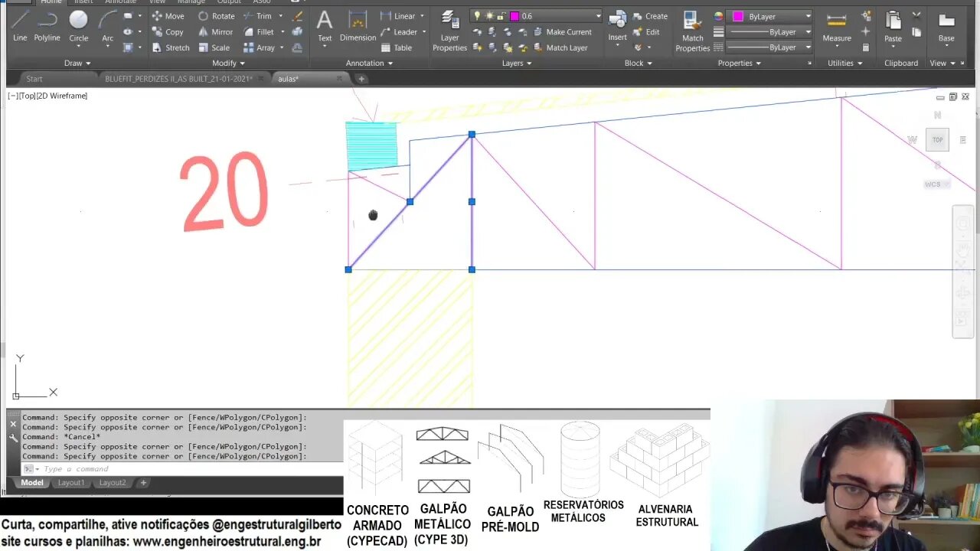Select the Circle tool
The image size is (980, 551).
[78, 24]
